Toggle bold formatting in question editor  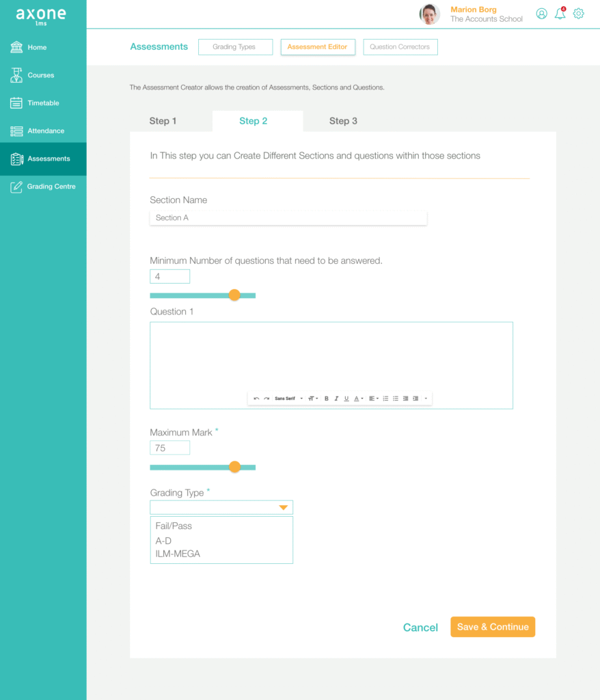pos(327,399)
